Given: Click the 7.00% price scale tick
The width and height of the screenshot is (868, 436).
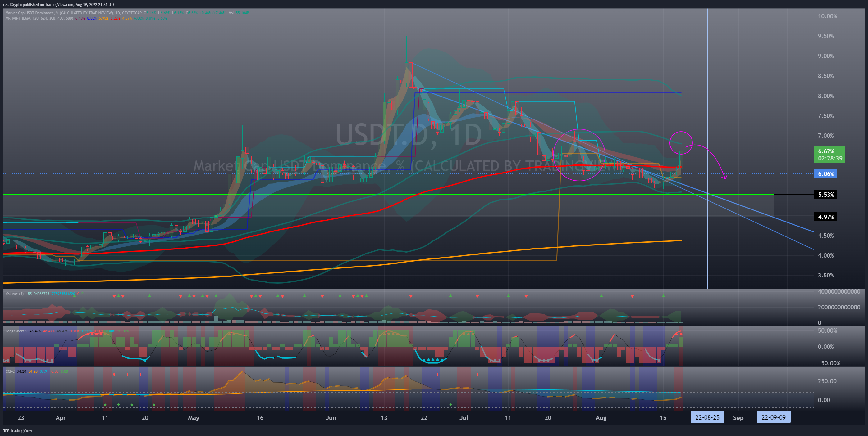Looking at the screenshot, I should (x=825, y=136).
